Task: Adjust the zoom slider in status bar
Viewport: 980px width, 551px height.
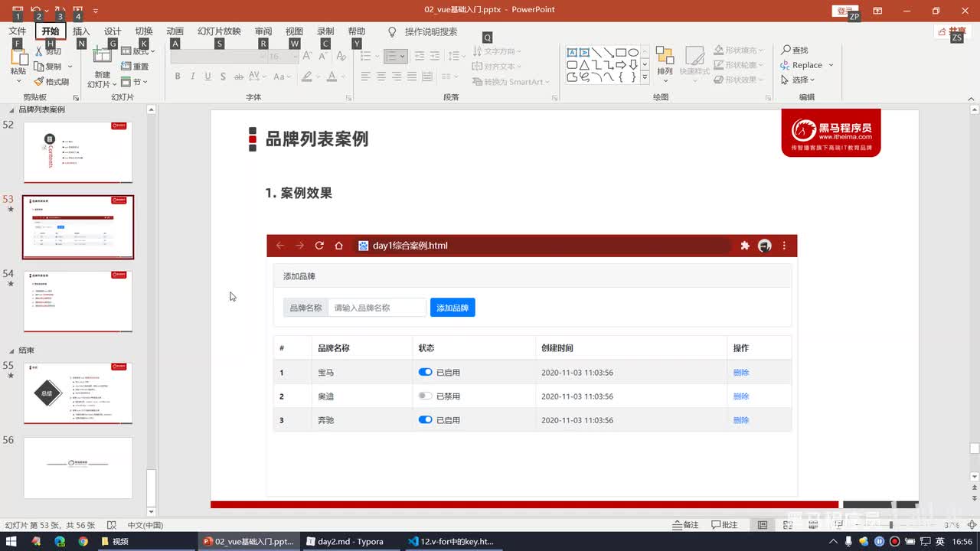Action: click(890, 525)
